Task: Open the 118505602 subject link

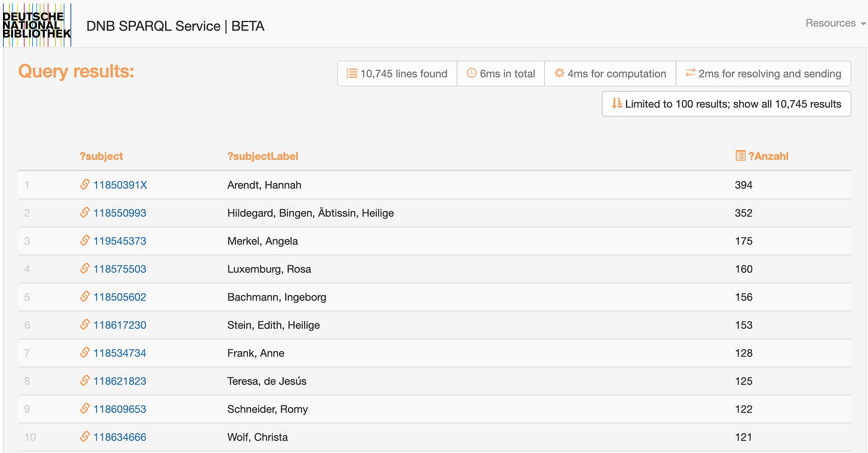Action: [120, 297]
